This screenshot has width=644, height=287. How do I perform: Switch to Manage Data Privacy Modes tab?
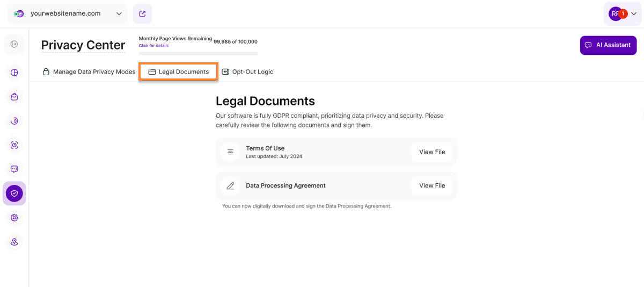tap(89, 71)
